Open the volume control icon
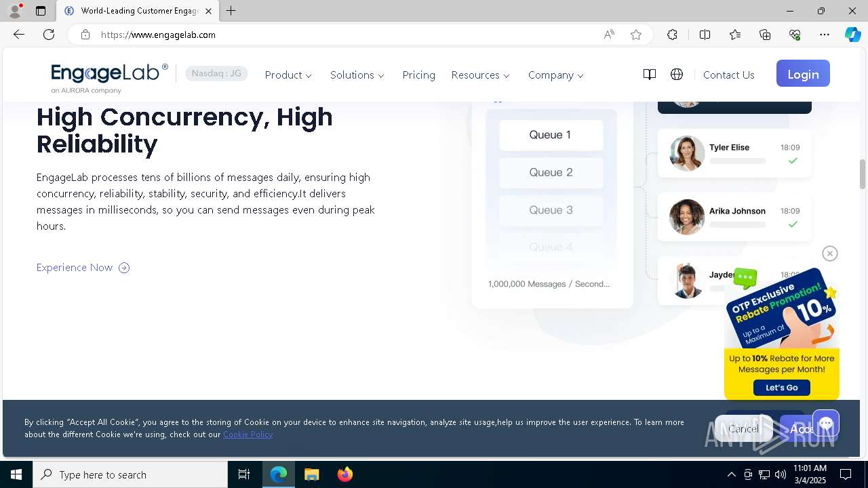 [781, 474]
